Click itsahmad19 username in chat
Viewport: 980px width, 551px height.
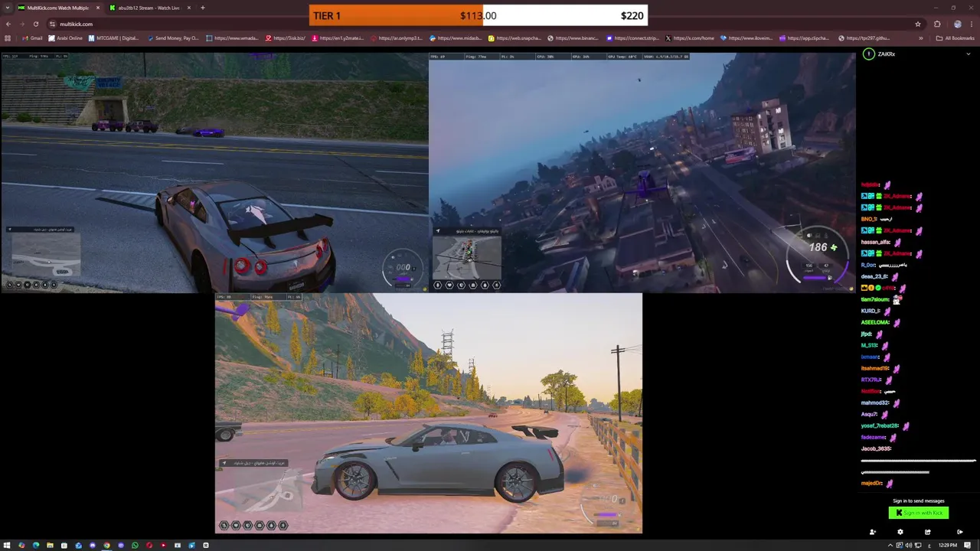(875, 368)
